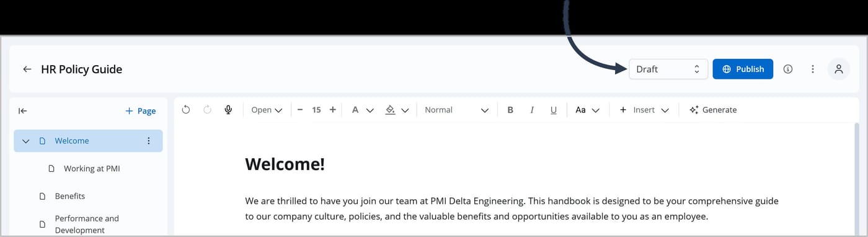Open the three-dot menu in the header

pyautogui.click(x=813, y=69)
